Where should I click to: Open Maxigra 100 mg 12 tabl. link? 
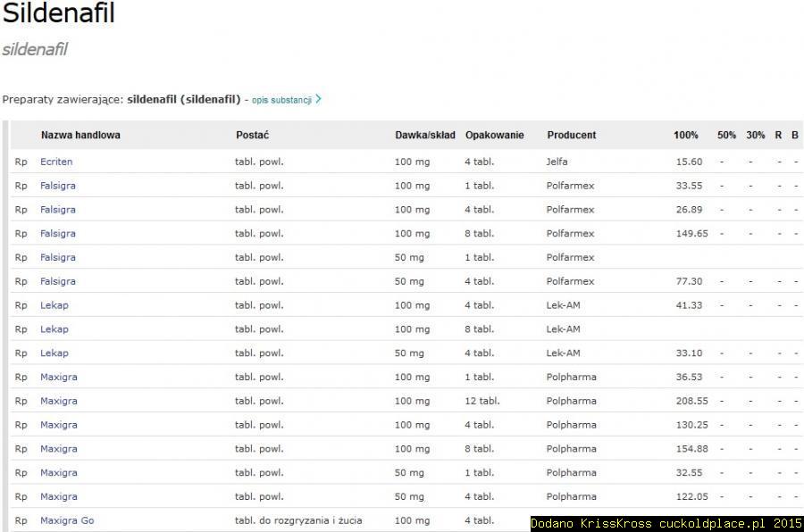click(x=59, y=401)
